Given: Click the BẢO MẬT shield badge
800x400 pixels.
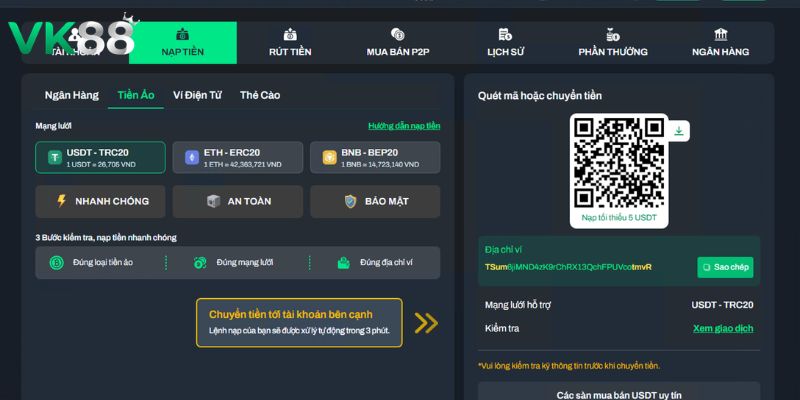Looking at the screenshot, I should coord(375,202).
